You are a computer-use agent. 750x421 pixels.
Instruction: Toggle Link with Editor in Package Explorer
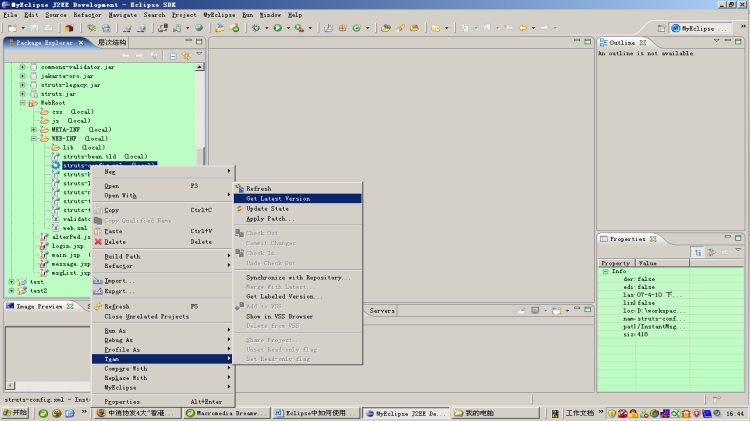coord(186,56)
